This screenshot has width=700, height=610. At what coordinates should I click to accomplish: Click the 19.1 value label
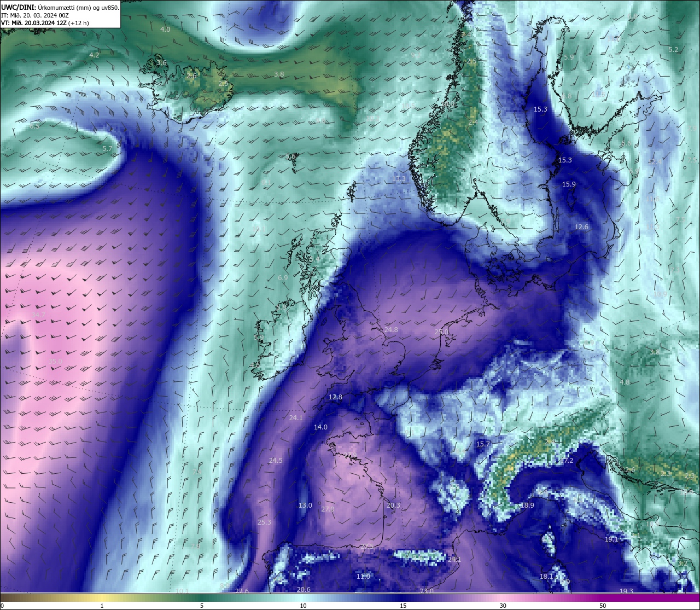point(611,539)
